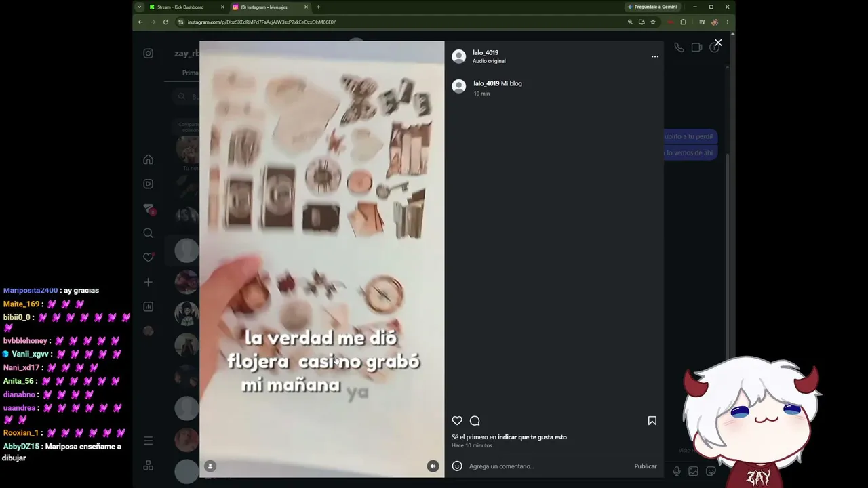Image resolution: width=868 pixels, height=488 pixels.
Task: Open the More hamburger menu in the sidebar
Action: tap(149, 441)
